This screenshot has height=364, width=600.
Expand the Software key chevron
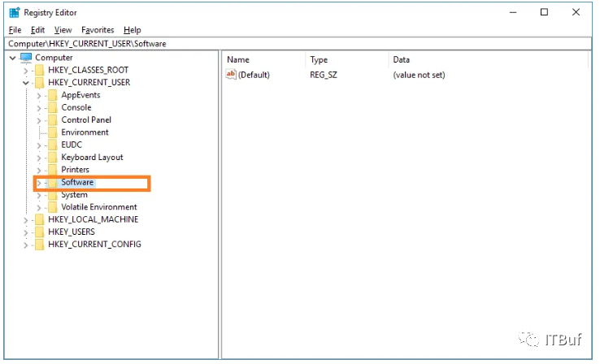[x=39, y=183]
